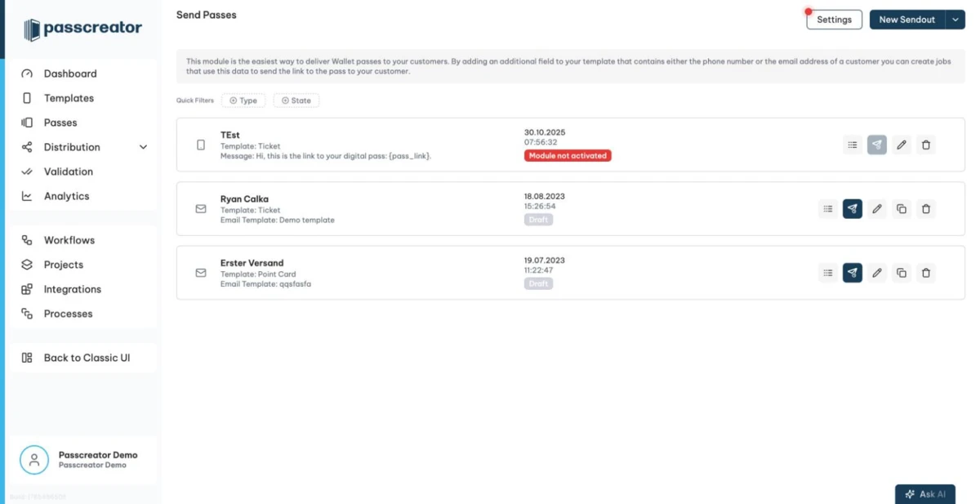Click the Workflows nodes icon
Viewport: 980px width, 504px height.
[27, 240]
